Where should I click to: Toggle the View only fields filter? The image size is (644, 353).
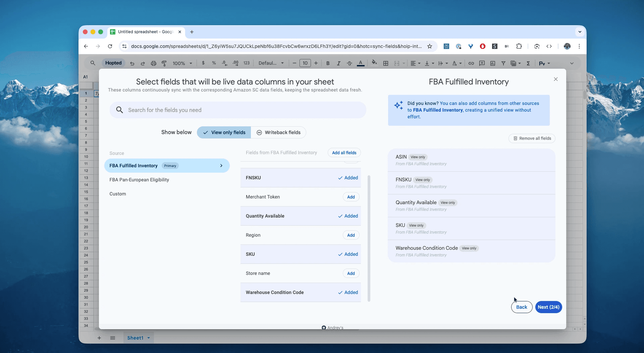224,132
